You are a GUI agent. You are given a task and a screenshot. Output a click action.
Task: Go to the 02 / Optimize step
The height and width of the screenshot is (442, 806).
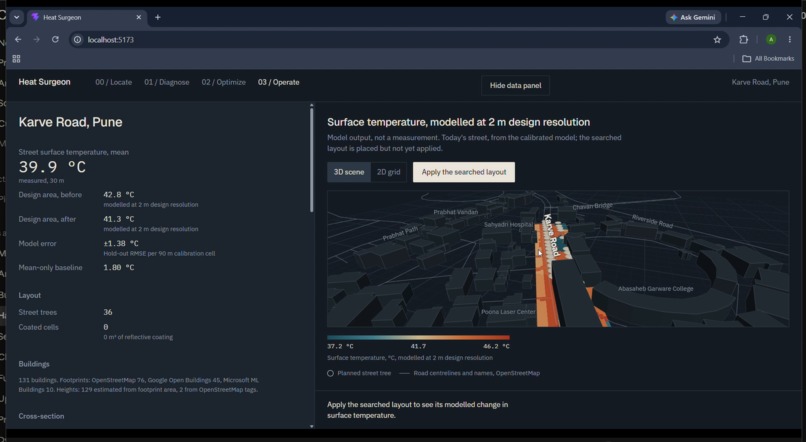[x=224, y=82]
